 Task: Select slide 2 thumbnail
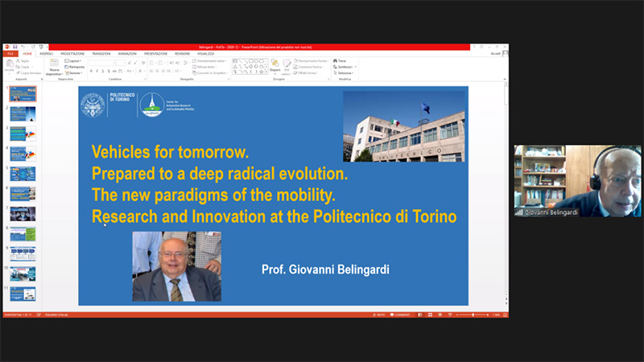click(x=23, y=114)
